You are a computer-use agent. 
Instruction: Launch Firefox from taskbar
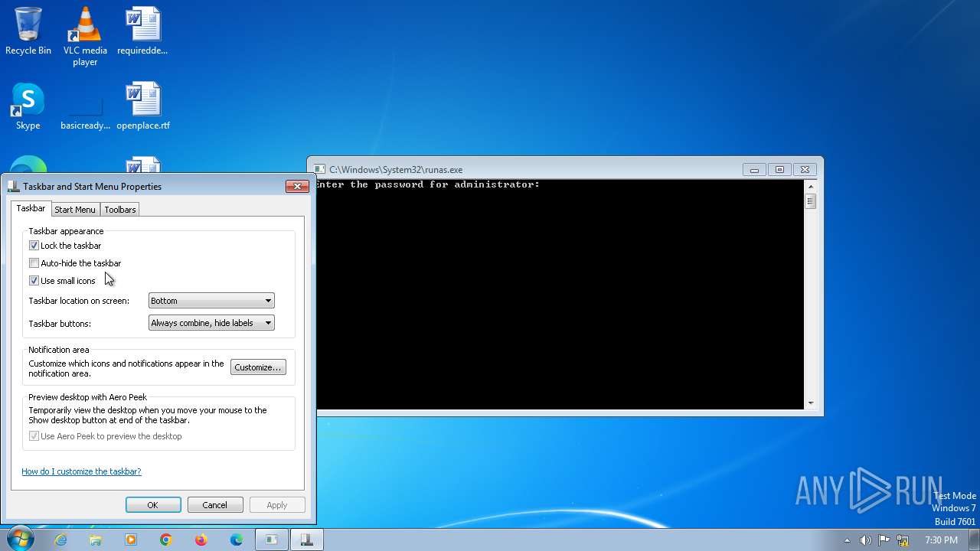201,540
